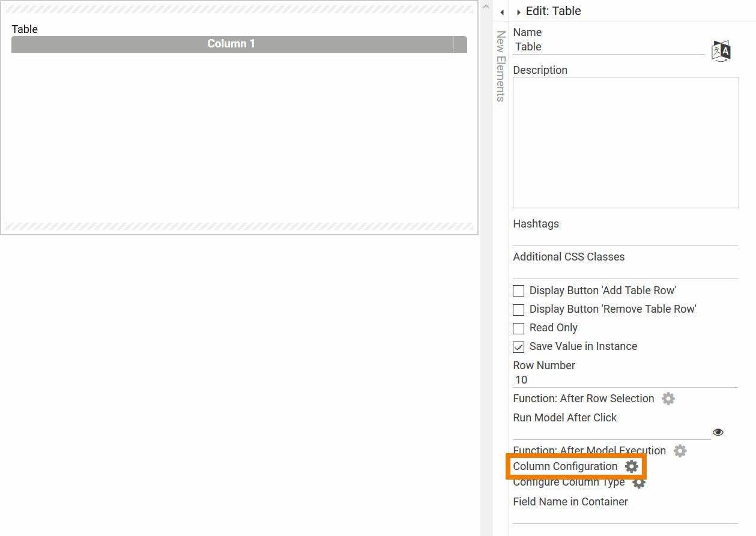Expand the Edit: Table header triangle
This screenshot has width=756, height=536.
click(518, 12)
